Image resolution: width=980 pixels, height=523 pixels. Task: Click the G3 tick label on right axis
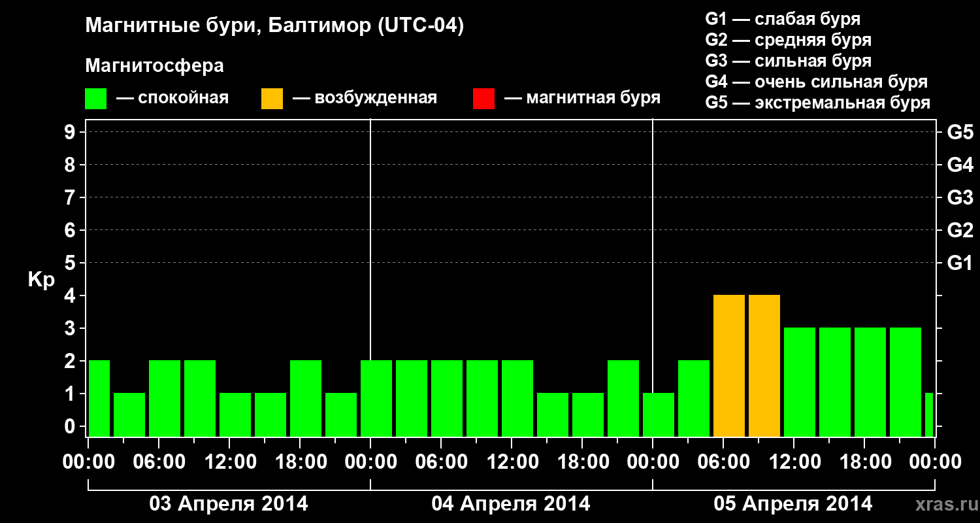pyautogui.click(x=960, y=197)
